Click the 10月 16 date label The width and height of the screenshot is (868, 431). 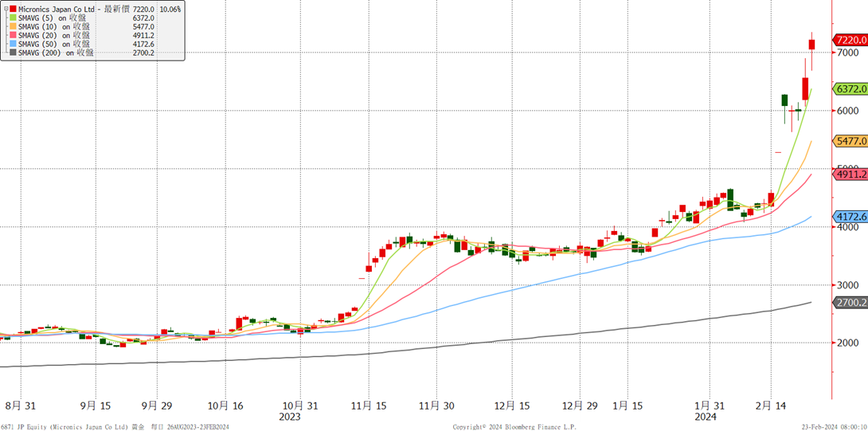click(x=226, y=406)
